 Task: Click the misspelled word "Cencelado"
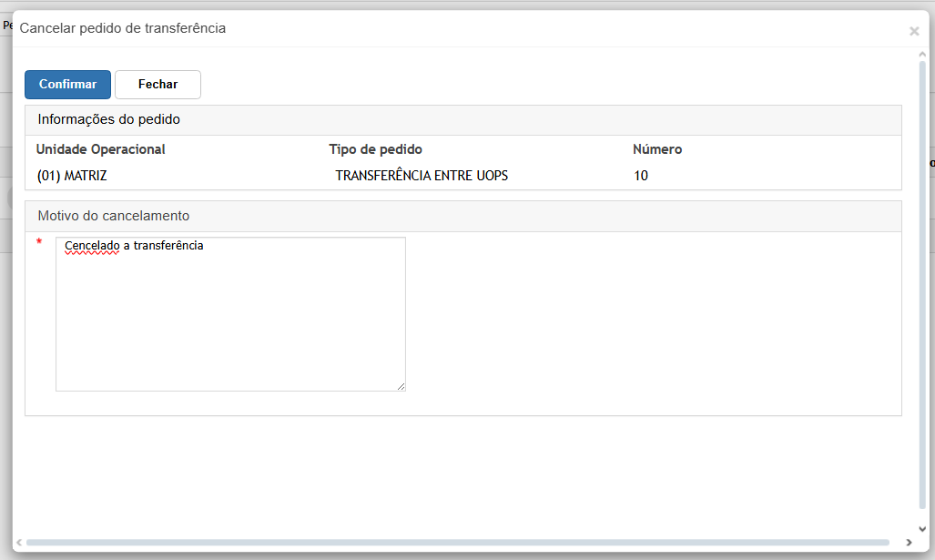tap(92, 246)
